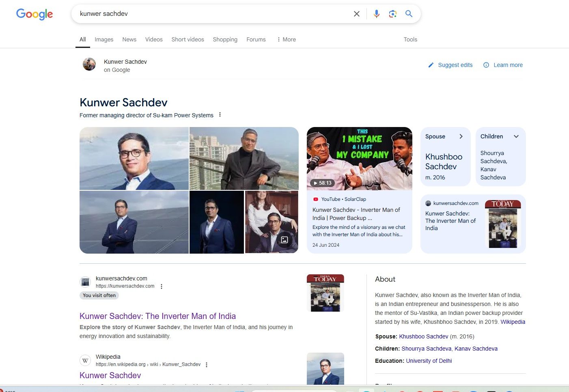Click Kunwer Sachdev profile avatar on Google
The height and width of the screenshot is (392, 569).
coord(89,64)
